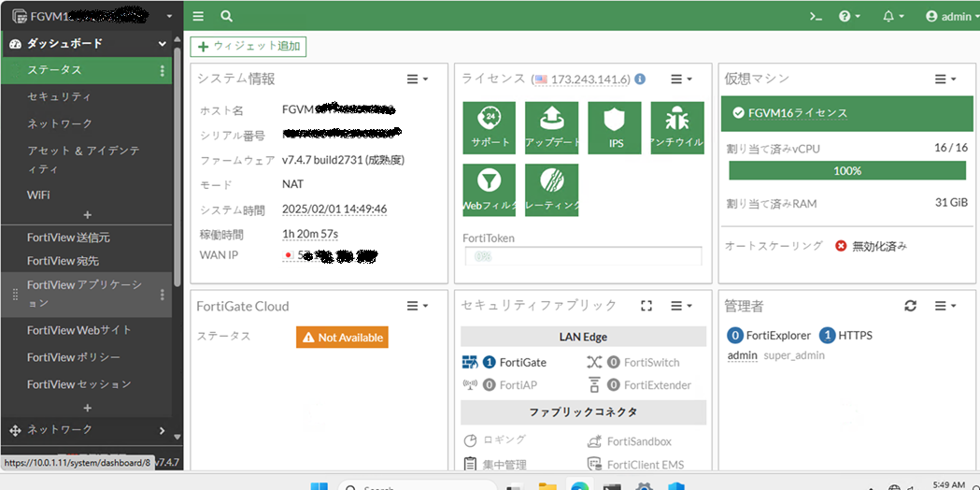Add monitor with plus below FortiViewセッション

pos(87,408)
